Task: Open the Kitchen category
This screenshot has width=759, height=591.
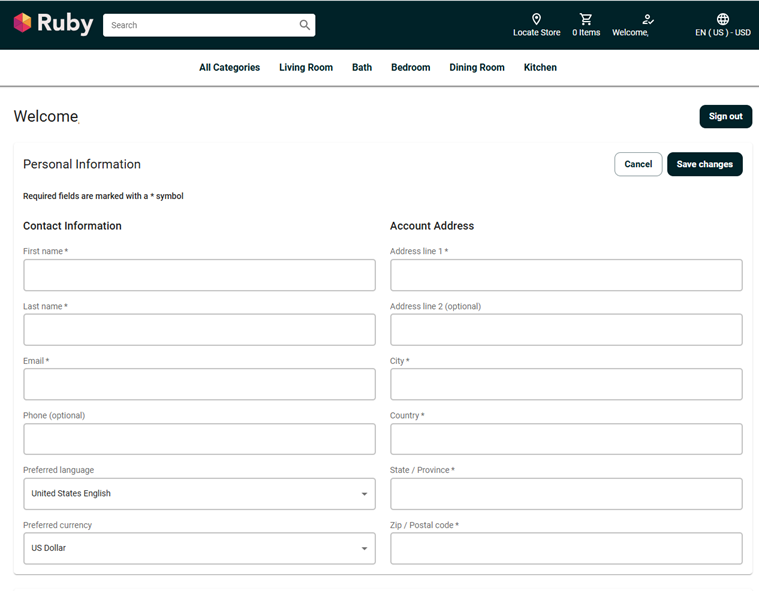Action: 540,68
